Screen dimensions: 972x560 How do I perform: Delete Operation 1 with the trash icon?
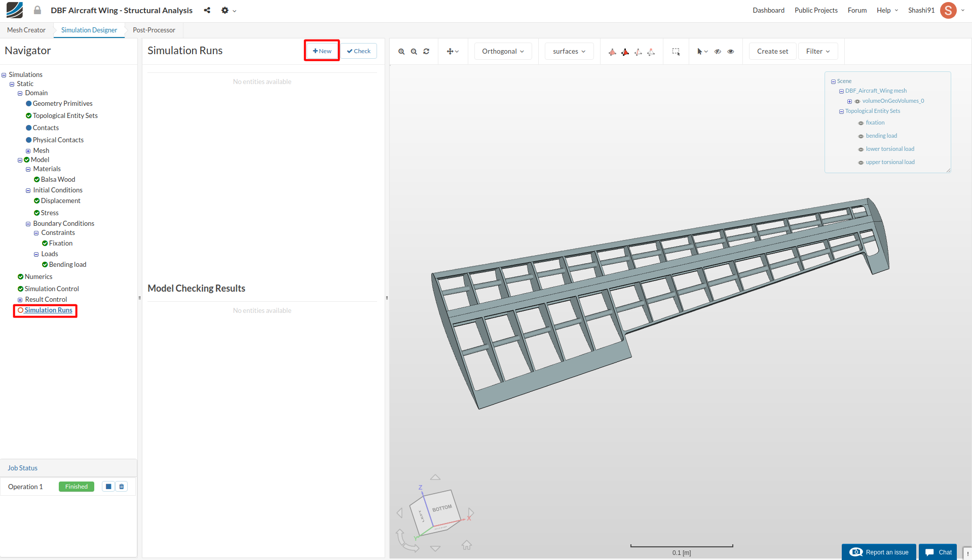[122, 487]
